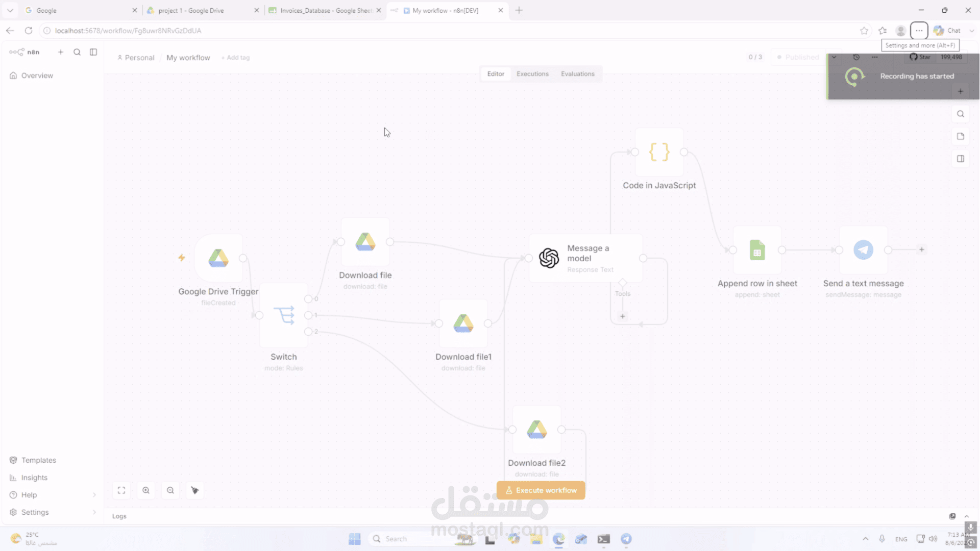The image size is (980, 551).
Task: Add a node after Send a text message
Action: (922, 250)
